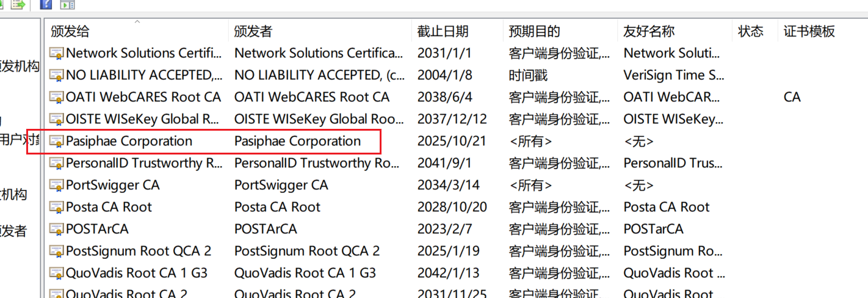Select the PersonalID Trustworthy row's 颁发给 name
Image resolution: width=868 pixels, height=298 pixels.
point(143,164)
